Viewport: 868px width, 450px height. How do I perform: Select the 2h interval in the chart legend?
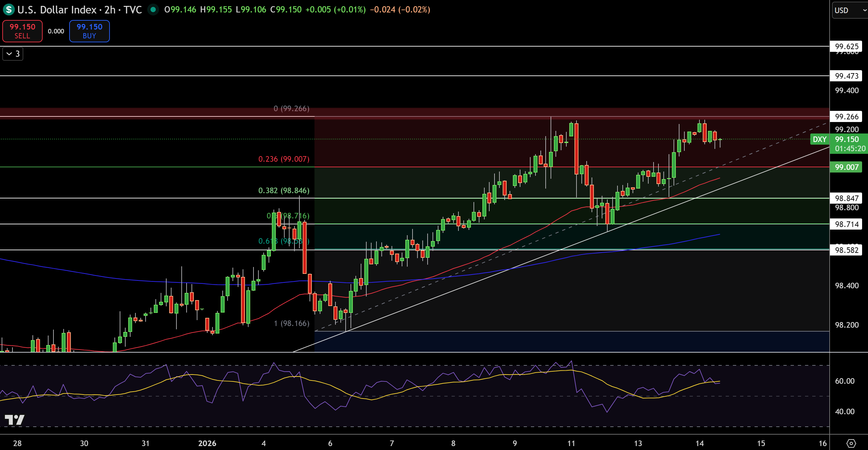111,10
